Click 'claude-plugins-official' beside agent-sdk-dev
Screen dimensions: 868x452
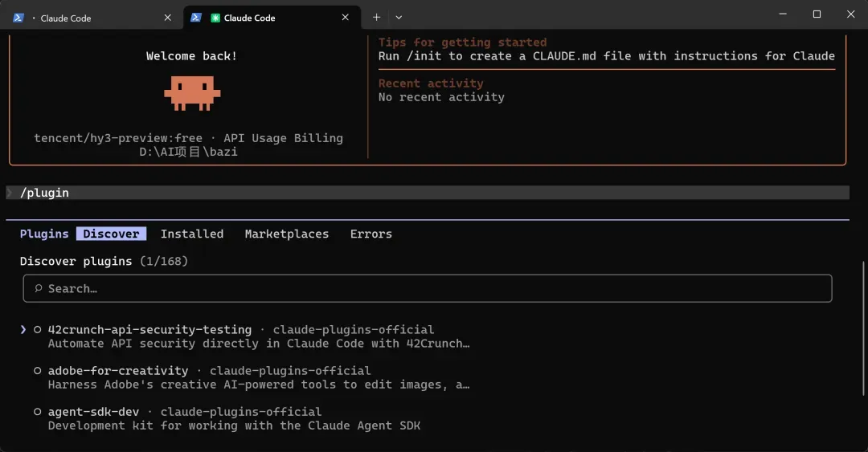pos(241,412)
